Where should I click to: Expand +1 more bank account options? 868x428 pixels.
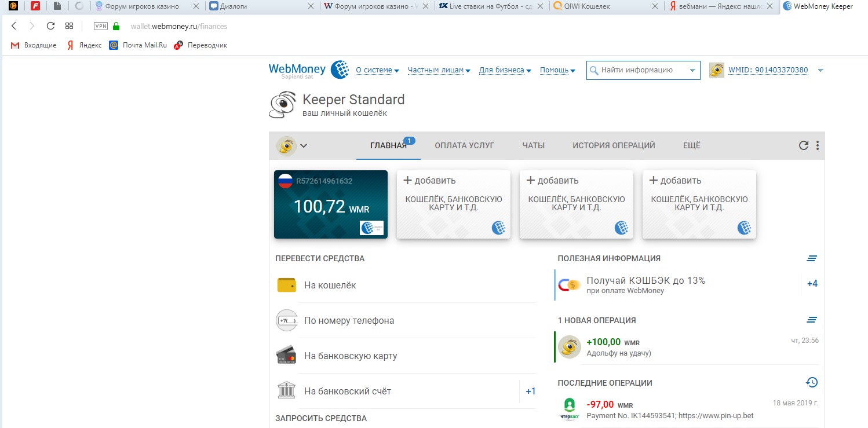tap(530, 392)
